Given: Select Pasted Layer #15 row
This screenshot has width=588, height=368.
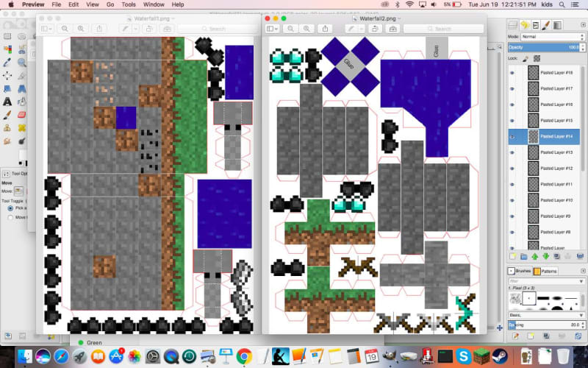Looking at the screenshot, I should click(x=544, y=121).
